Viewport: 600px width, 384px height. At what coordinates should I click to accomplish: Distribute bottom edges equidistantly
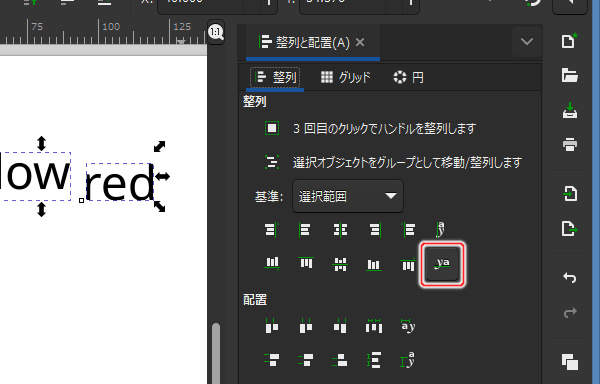[x=340, y=360]
